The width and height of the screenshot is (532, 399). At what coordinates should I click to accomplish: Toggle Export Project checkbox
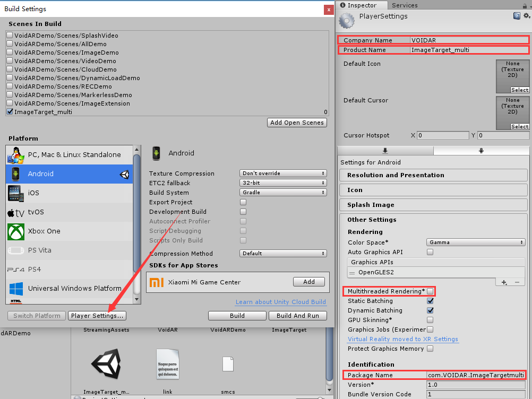(243, 202)
